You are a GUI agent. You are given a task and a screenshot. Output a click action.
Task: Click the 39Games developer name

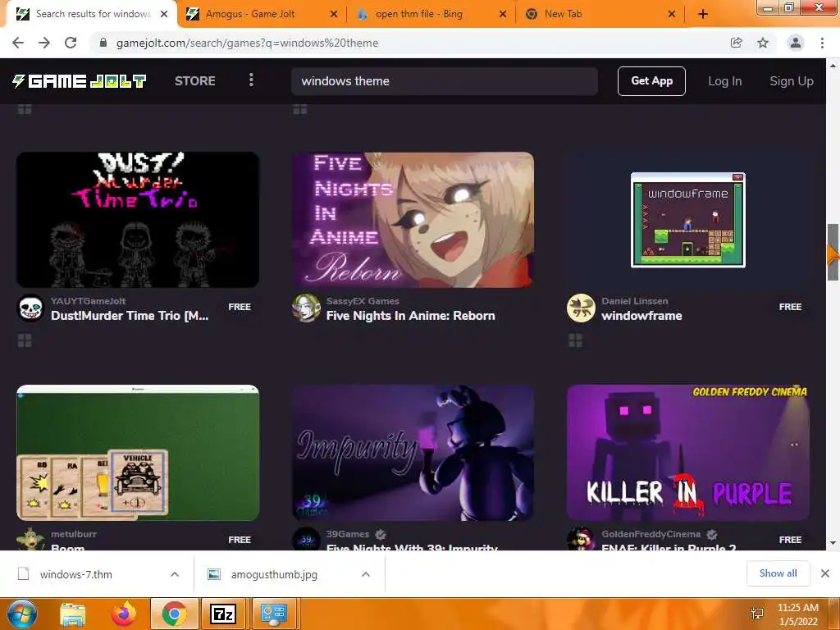click(348, 534)
